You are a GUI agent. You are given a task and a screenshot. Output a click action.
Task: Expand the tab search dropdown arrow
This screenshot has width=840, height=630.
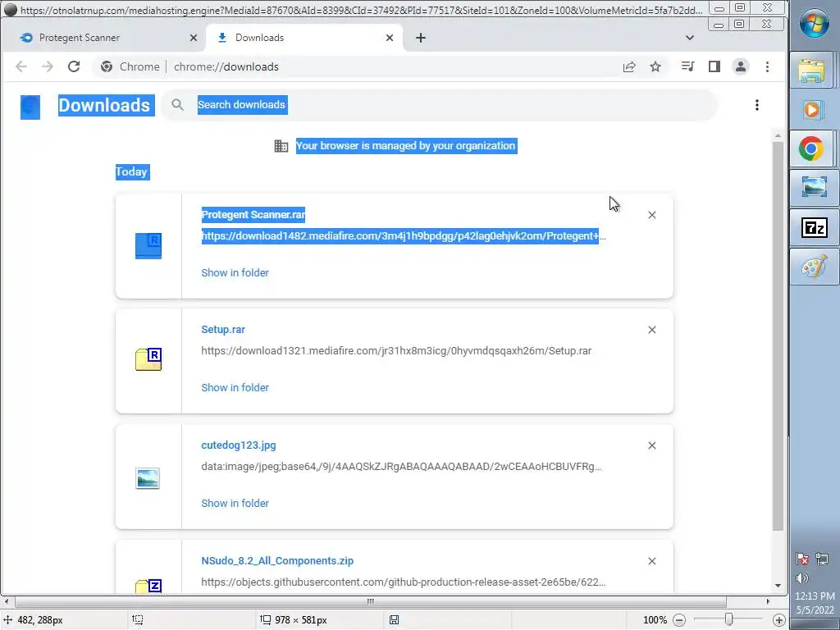[689, 38]
